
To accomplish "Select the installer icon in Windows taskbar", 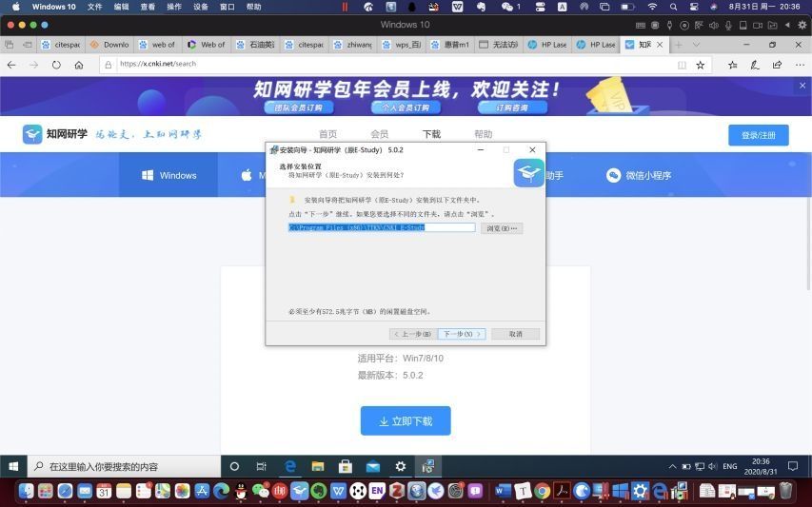I will (x=427, y=467).
